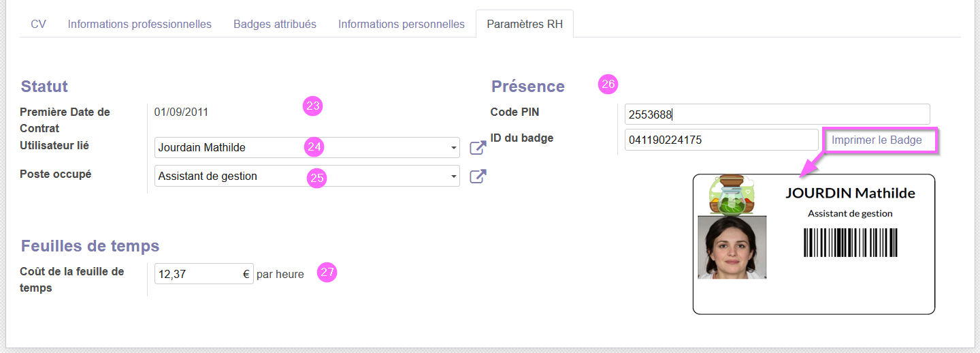Image resolution: width=980 pixels, height=353 pixels.
Task: Click the Présence section heading
Action: tap(528, 87)
